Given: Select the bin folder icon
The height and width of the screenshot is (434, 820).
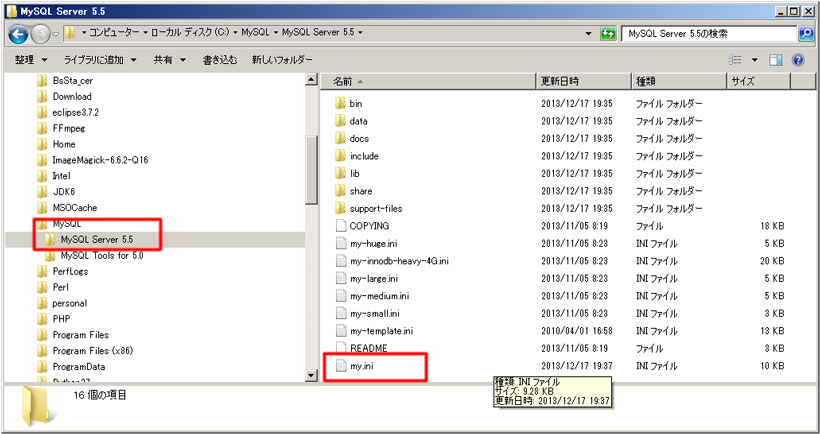Looking at the screenshot, I should (340, 103).
